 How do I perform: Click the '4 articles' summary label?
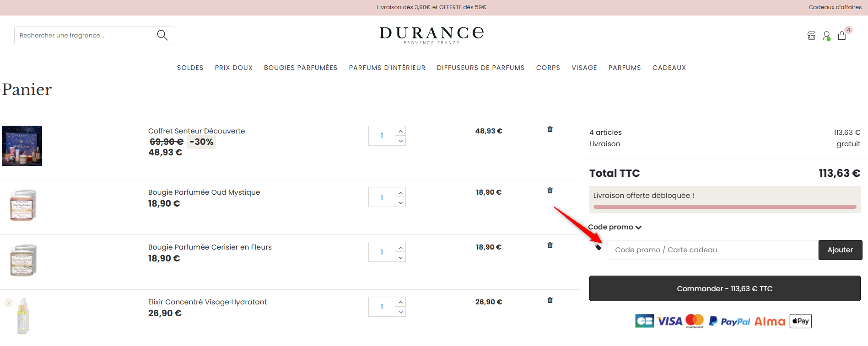pyautogui.click(x=605, y=133)
